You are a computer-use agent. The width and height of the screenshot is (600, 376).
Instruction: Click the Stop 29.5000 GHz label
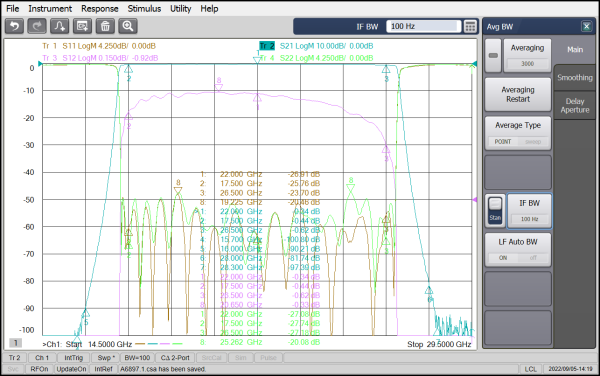(439, 344)
